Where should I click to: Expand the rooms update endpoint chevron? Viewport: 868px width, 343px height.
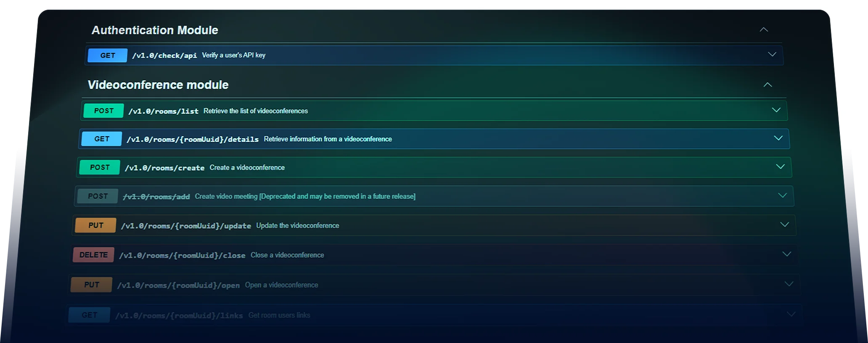click(784, 224)
